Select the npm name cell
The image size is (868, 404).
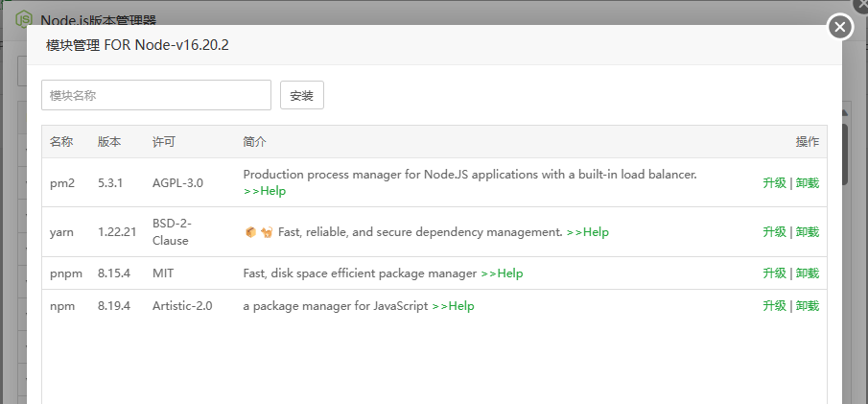[62, 306]
